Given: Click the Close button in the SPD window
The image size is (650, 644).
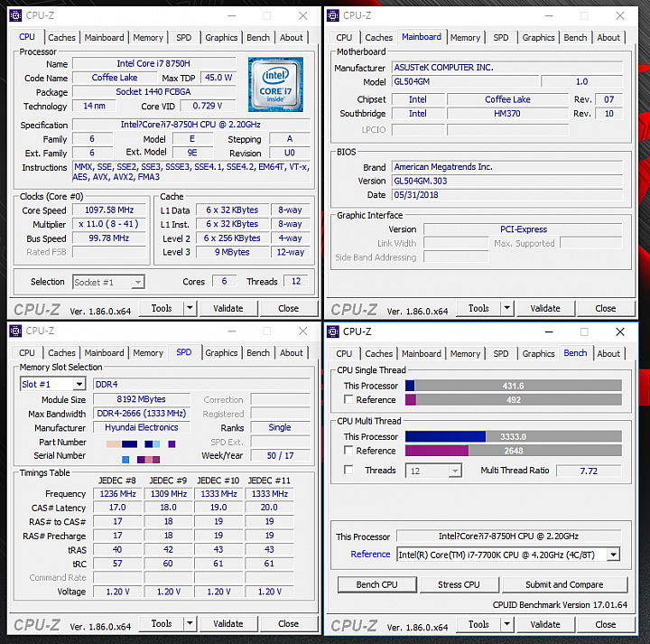Looking at the screenshot, I should click(x=289, y=623).
